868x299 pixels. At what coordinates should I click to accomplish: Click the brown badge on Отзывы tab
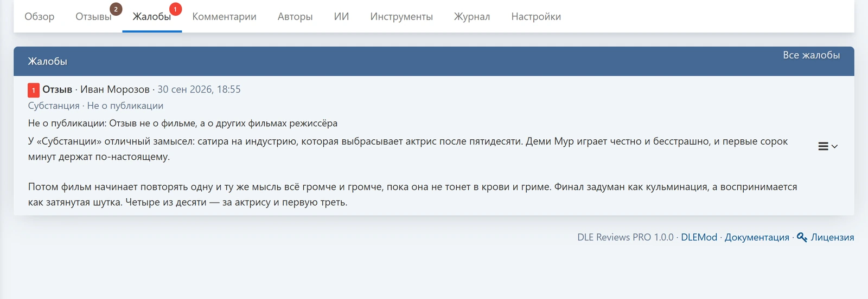point(116,9)
